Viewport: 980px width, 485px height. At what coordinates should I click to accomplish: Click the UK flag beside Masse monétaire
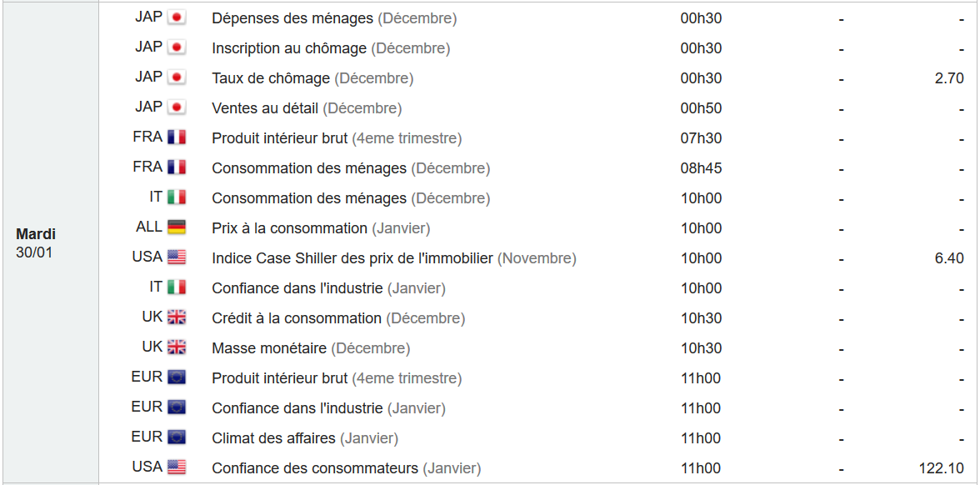click(x=177, y=347)
